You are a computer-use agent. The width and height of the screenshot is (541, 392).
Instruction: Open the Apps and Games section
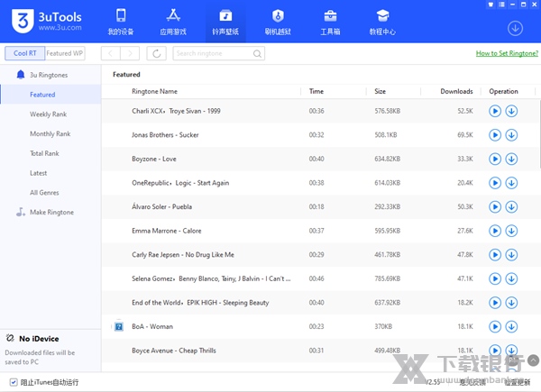pos(173,22)
